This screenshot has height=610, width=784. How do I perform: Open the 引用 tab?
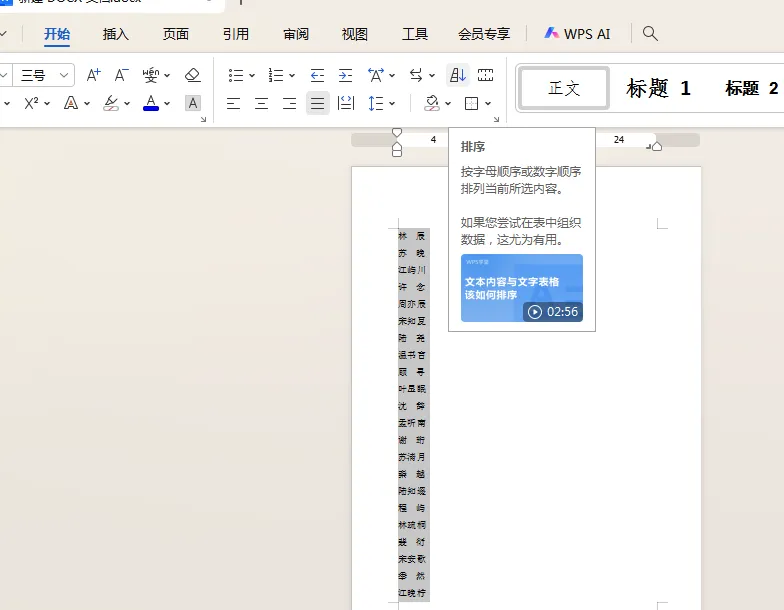tap(236, 34)
